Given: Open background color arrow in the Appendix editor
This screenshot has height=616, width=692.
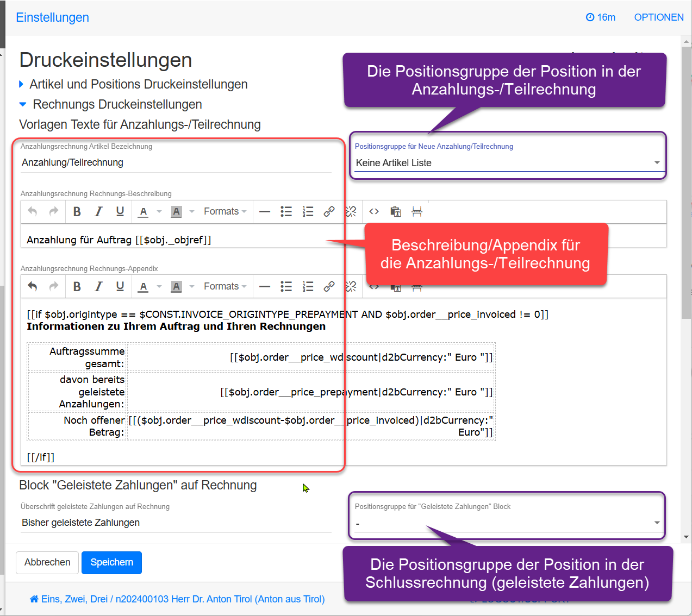Looking at the screenshot, I should tap(192, 286).
